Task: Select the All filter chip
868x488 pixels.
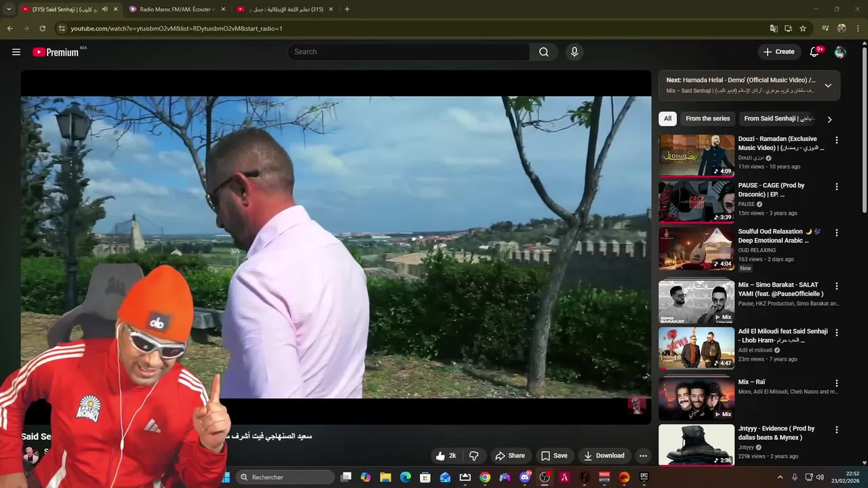Action: point(667,119)
